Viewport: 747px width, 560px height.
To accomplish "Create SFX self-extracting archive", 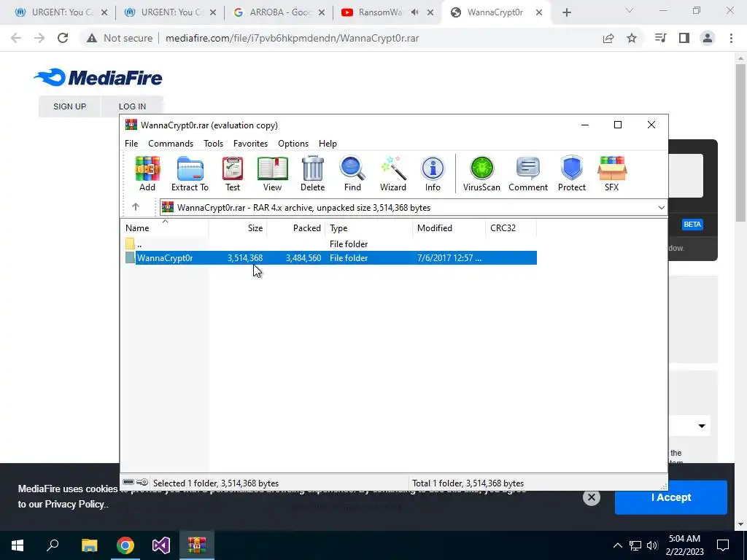I will [x=612, y=174].
